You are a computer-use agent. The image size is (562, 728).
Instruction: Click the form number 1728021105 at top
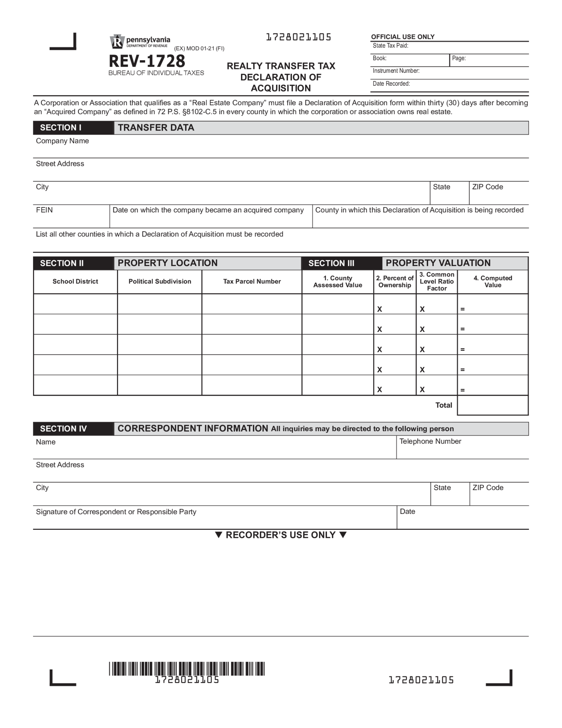tap(299, 37)
